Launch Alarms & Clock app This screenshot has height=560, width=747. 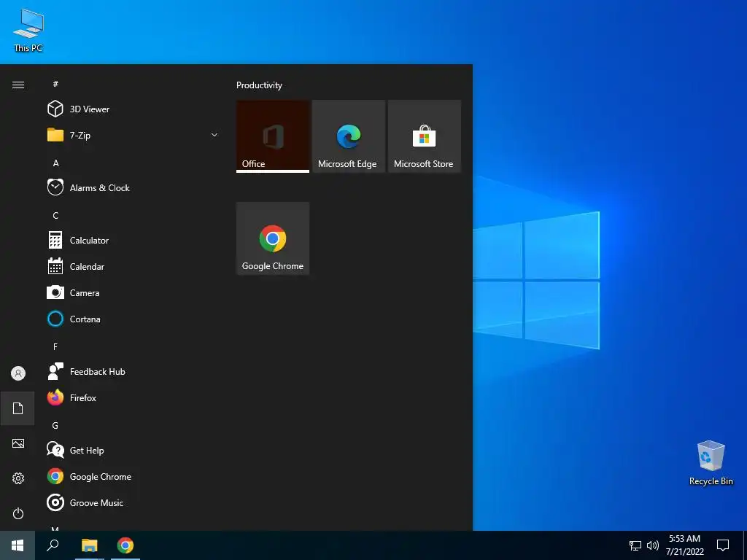(133, 187)
